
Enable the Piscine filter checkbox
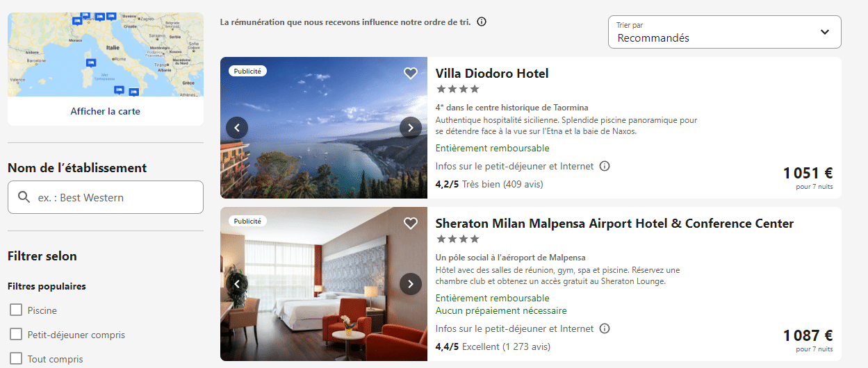(x=16, y=310)
